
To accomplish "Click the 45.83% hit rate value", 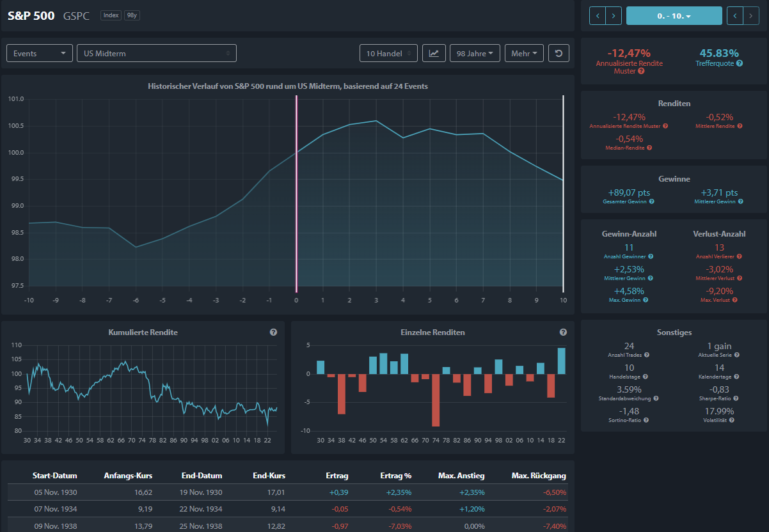I will coord(719,53).
